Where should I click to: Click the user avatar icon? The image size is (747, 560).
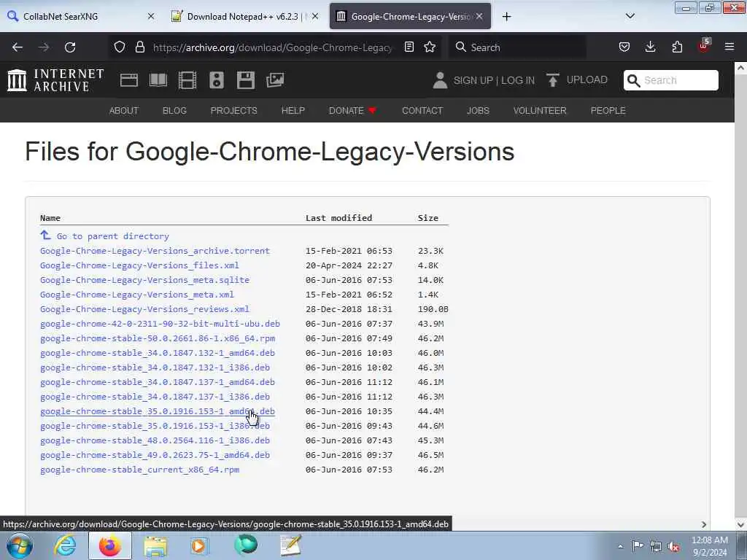pos(440,80)
